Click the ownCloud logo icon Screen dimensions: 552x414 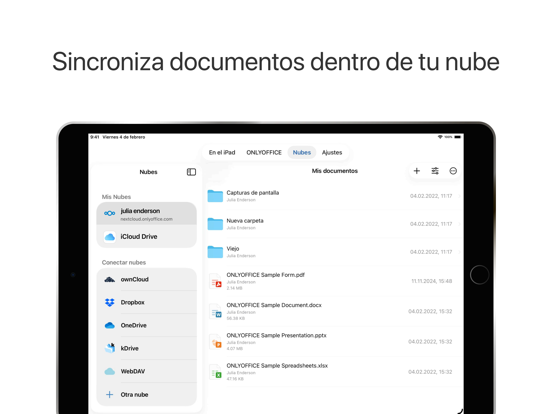pyautogui.click(x=109, y=280)
